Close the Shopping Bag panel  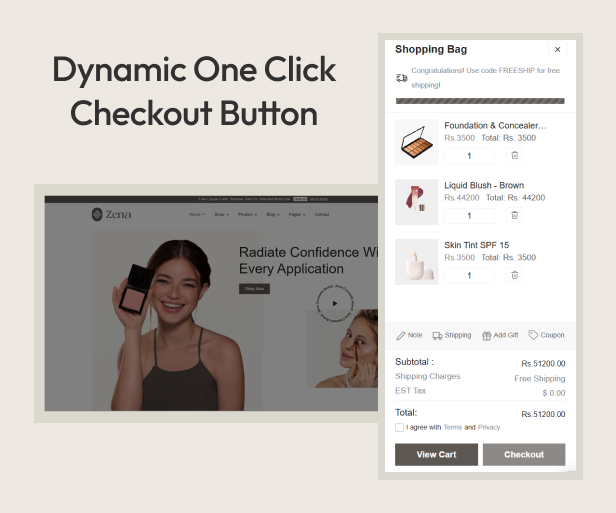pyautogui.click(x=557, y=49)
